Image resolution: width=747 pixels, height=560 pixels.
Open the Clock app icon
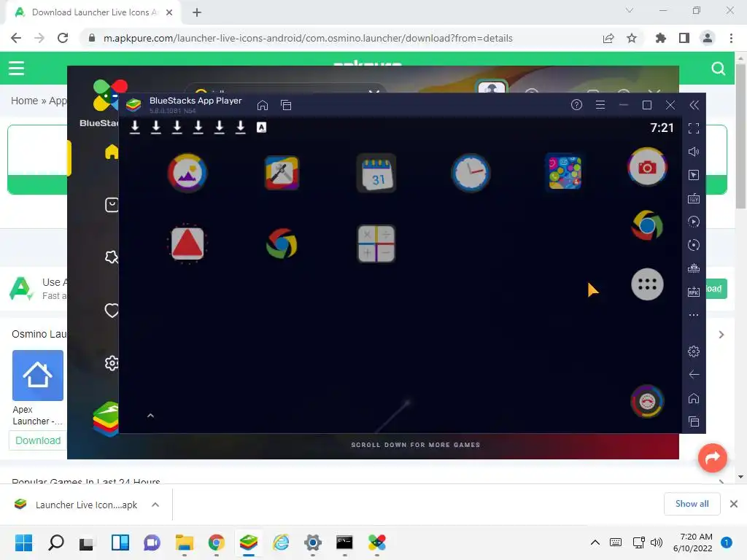pos(471,173)
